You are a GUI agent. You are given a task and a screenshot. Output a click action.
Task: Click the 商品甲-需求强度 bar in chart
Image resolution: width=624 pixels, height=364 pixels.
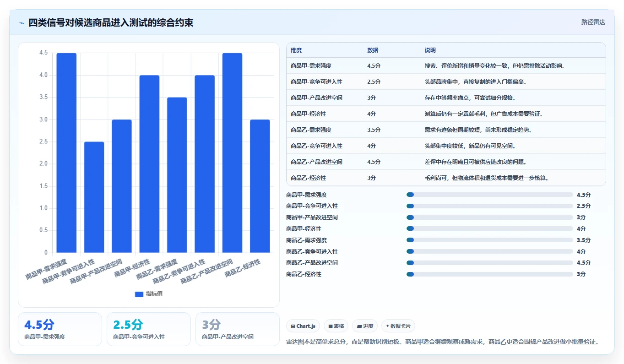[66, 152]
